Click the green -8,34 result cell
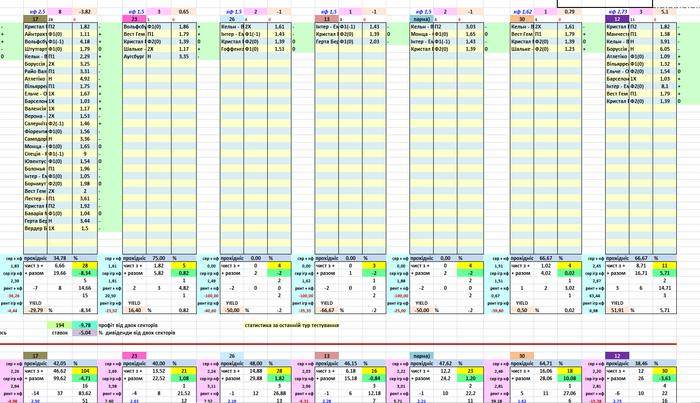This screenshot has width=700, height=403. 85,273
